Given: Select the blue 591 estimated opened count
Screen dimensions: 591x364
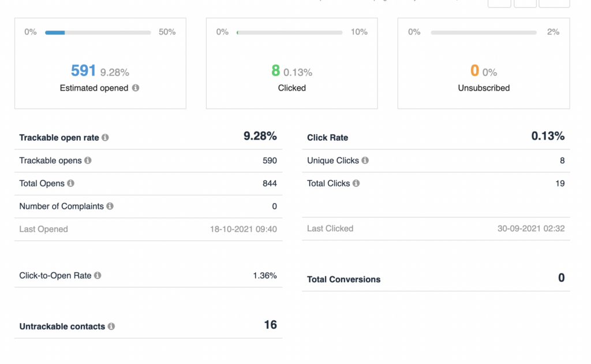Looking at the screenshot, I should coord(83,71).
